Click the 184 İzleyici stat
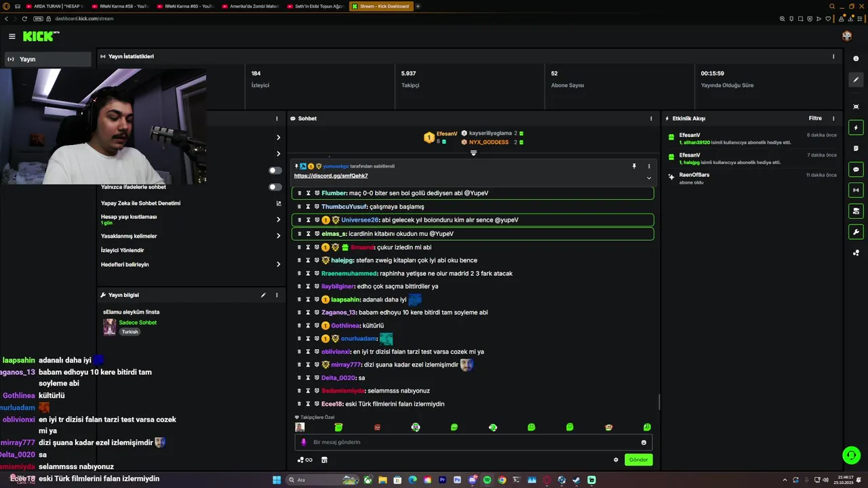 click(x=260, y=79)
